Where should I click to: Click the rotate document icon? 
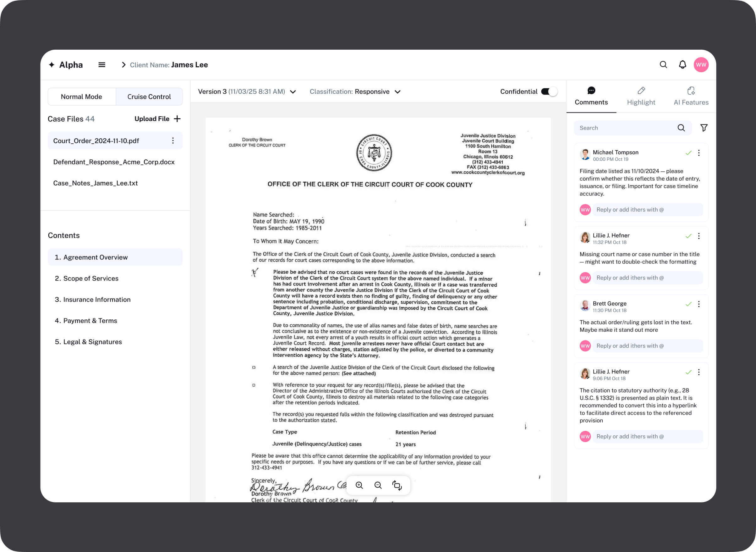coord(397,485)
